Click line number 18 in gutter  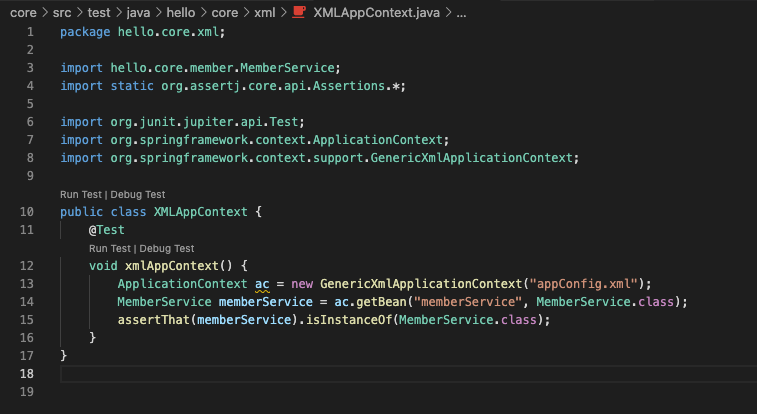point(27,373)
